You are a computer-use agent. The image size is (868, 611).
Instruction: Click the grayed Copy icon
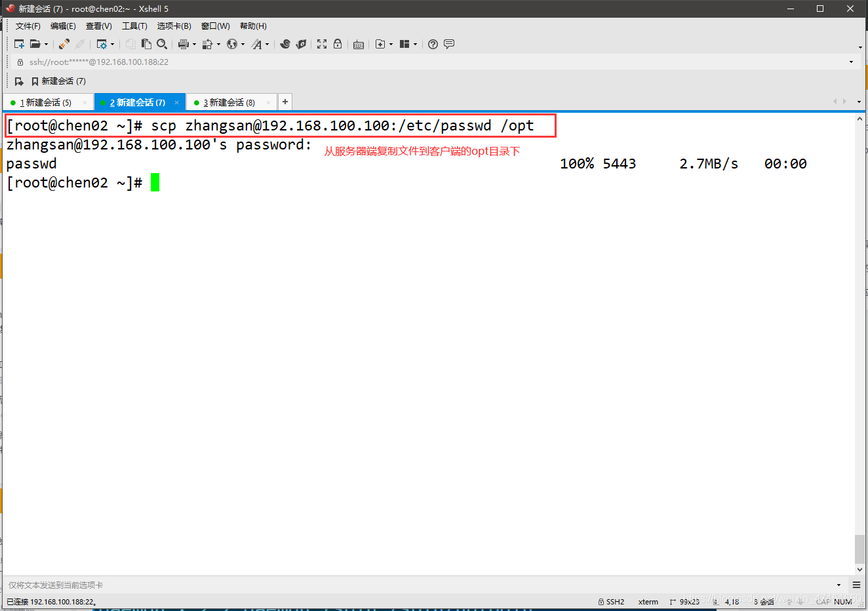pyautogui.click(x=130, y=44)
